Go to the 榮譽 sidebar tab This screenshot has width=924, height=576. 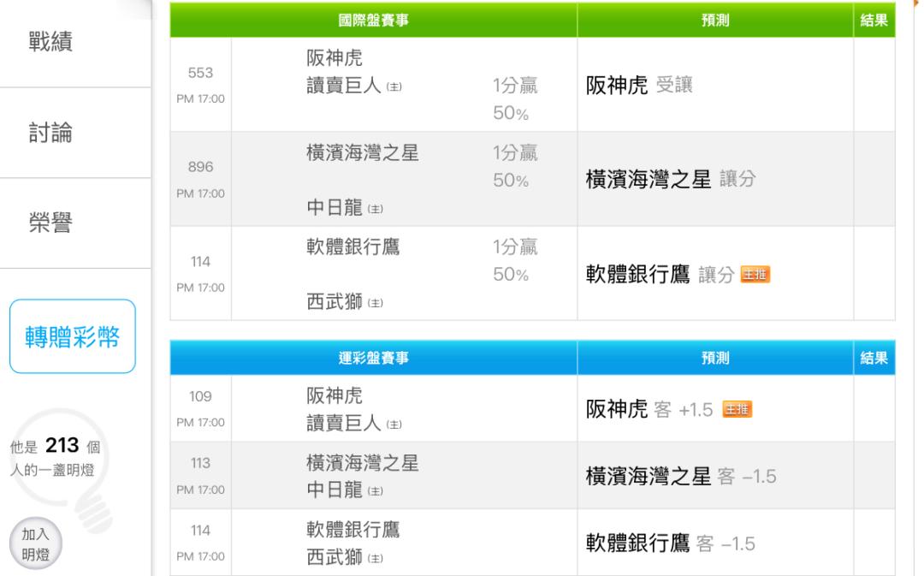click(x=50, y=223)
